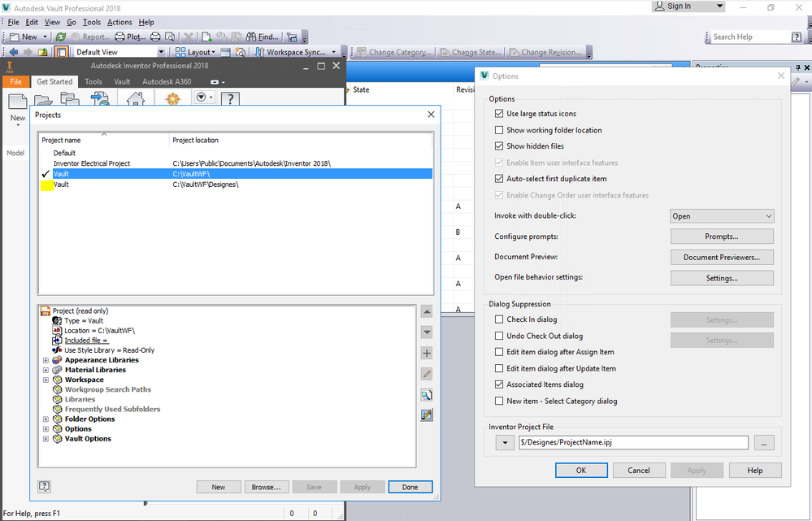Open the Actions menu in Vault

119,22
